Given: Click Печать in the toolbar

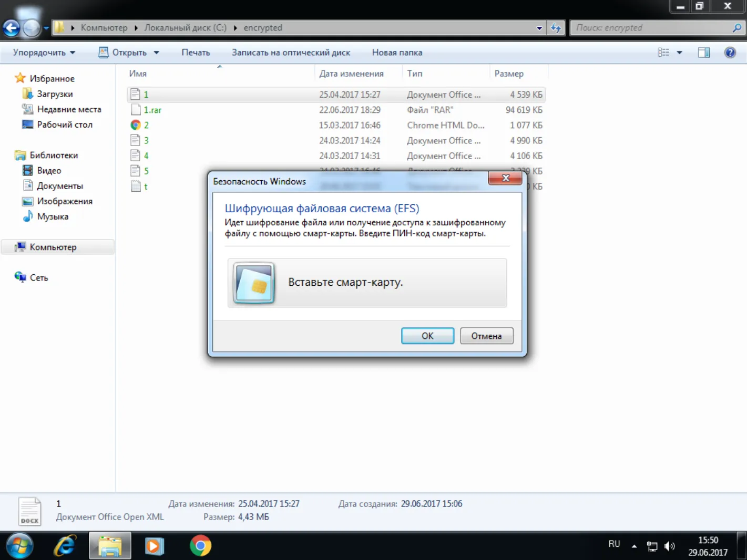Looking at the screenshot, I should pos(196,53).
